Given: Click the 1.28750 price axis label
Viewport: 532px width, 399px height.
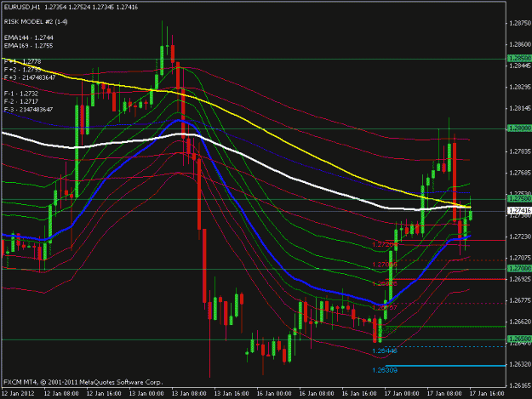Looking at the screenshot, I should click(520, 23).
